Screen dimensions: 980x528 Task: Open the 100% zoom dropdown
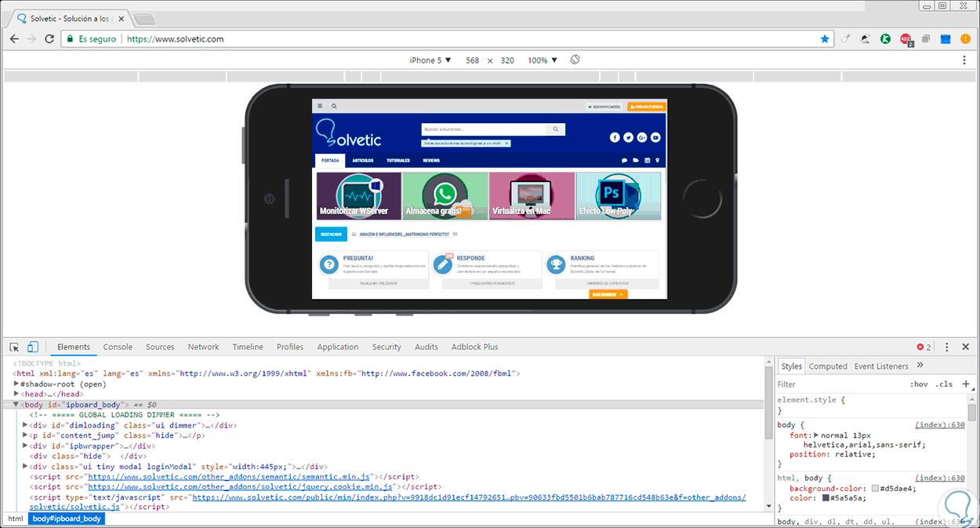543,60
